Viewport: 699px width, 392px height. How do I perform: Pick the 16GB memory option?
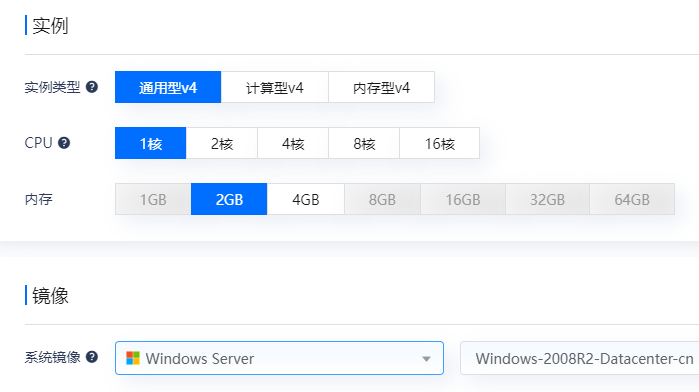(463, 199)
